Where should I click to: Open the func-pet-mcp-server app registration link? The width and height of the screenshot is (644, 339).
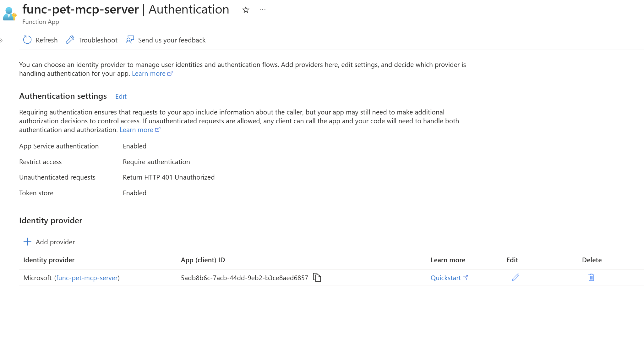[87, 278]
